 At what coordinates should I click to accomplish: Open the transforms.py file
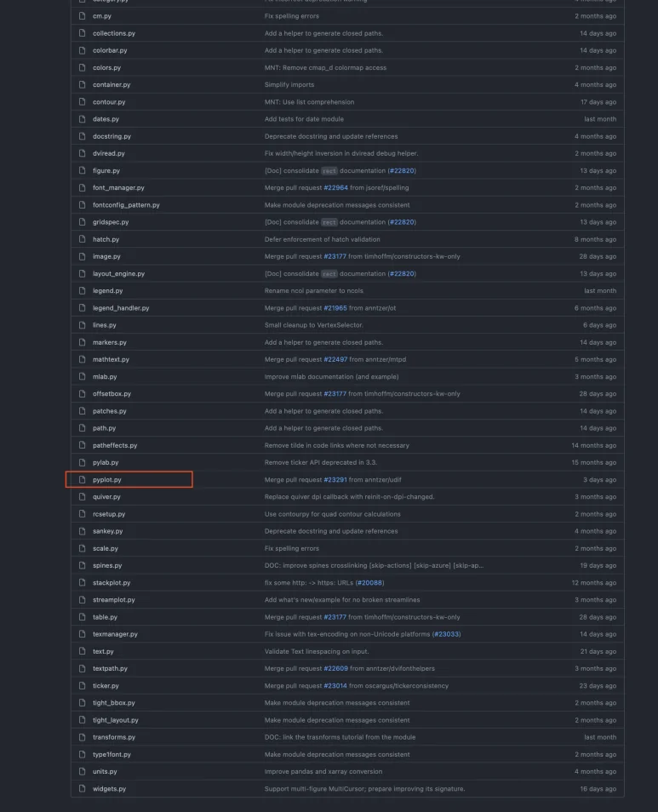coord(114,737)
